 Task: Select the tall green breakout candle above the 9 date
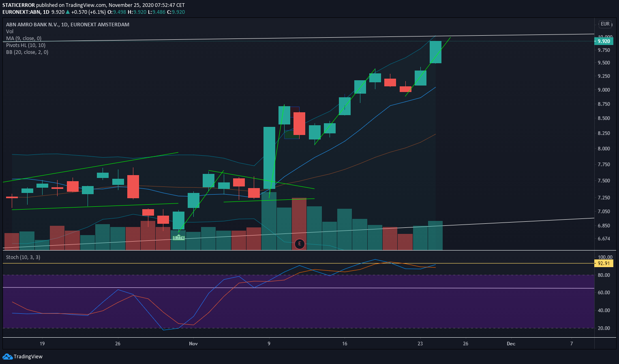(269, 158)
